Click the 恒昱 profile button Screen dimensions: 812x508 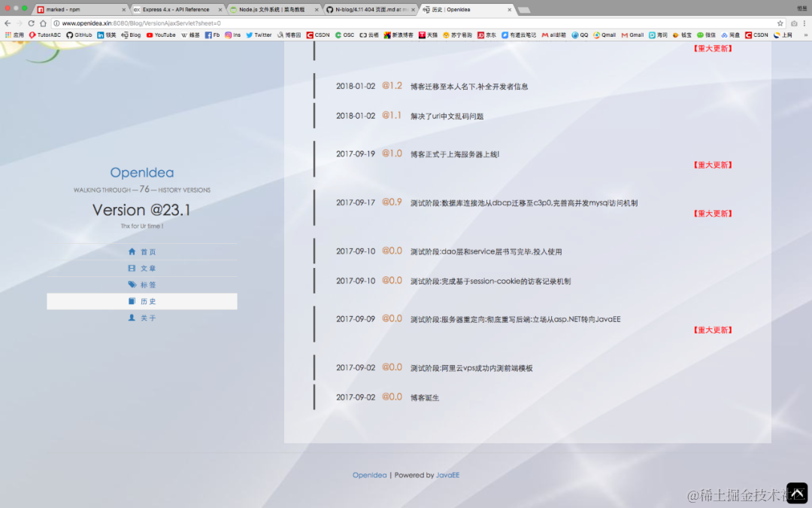point(801,8)
